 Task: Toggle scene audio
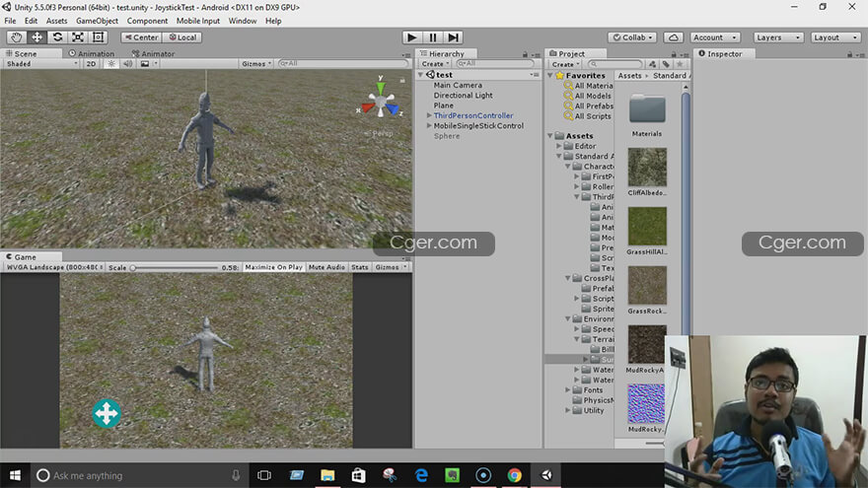coord(128,64)
